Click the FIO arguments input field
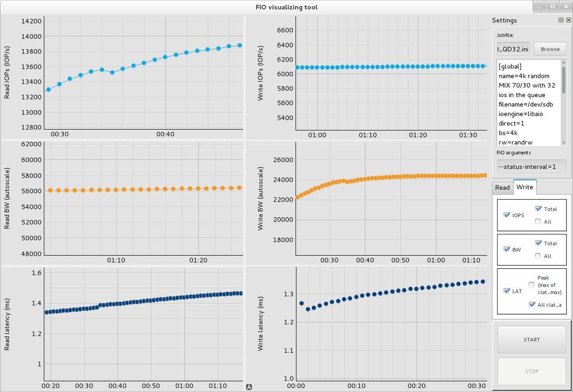 coord(531,166)
